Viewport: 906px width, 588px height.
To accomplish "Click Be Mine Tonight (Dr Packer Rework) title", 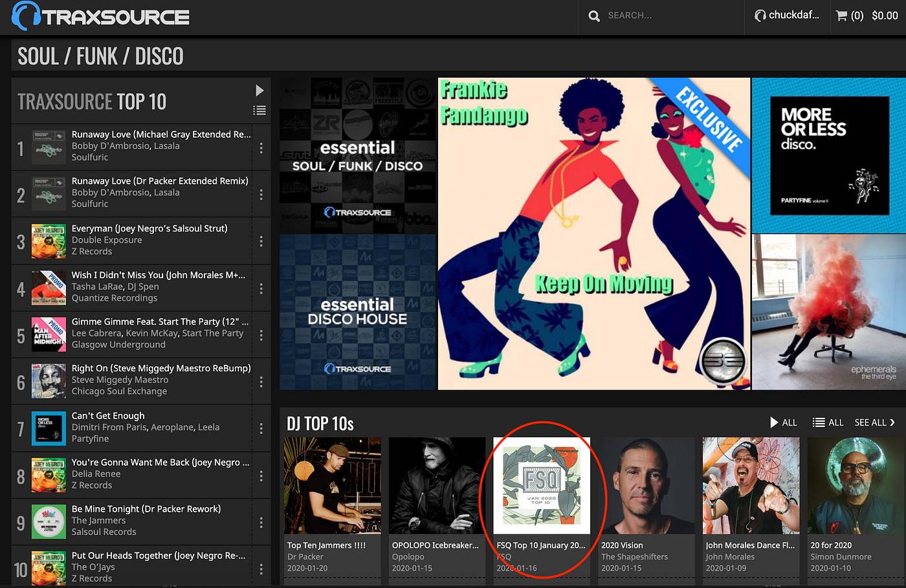I will [x=146, y=508].
